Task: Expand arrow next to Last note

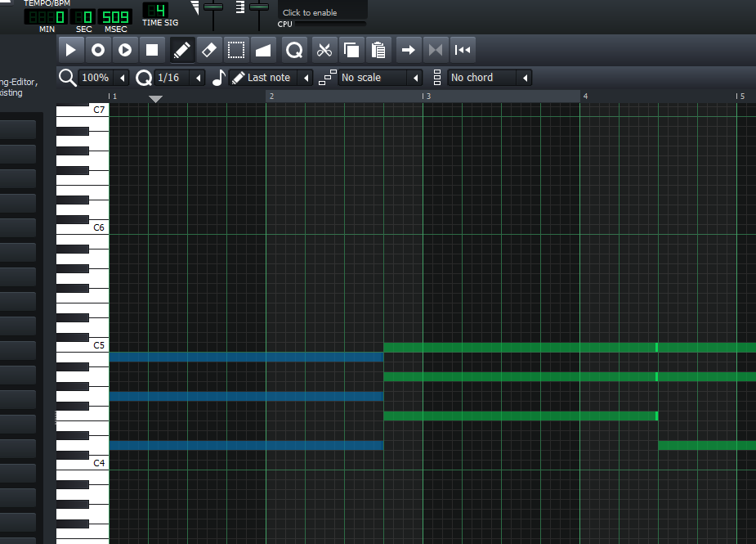Action: [x=306, y=78]
